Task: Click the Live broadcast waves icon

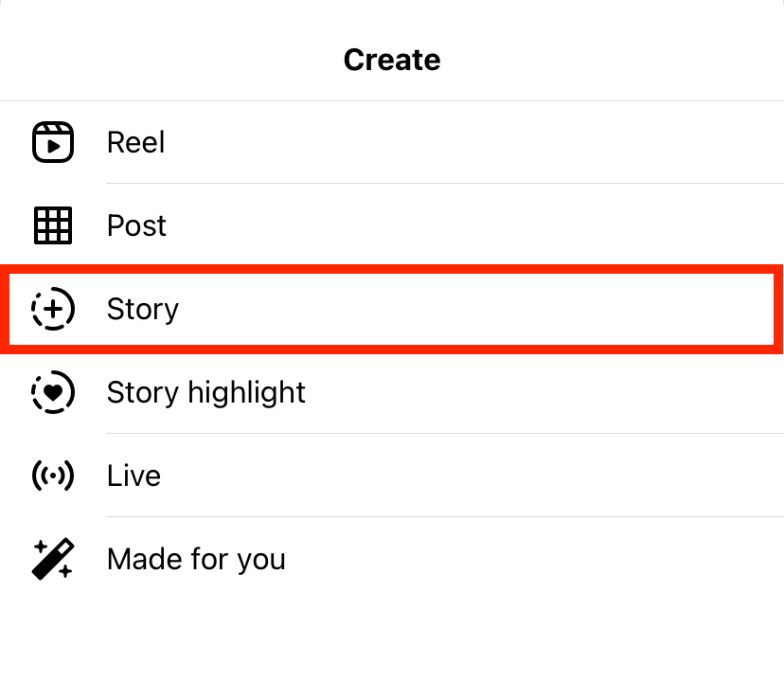Action: [x=53, y=476]
